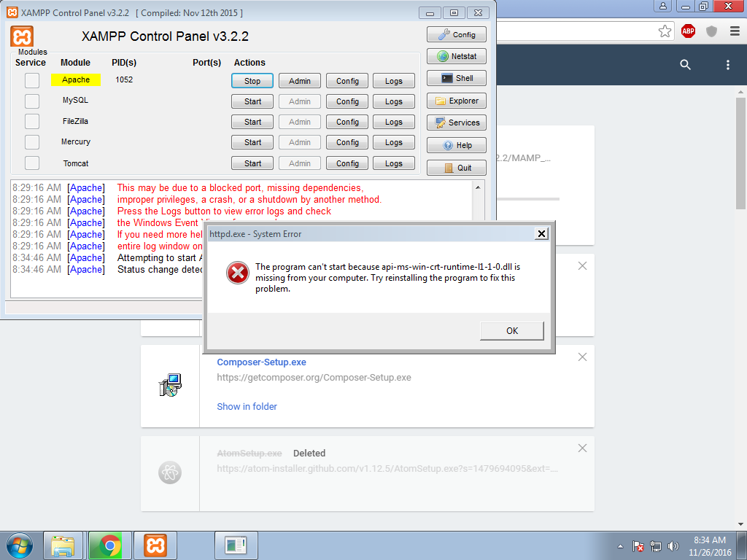Open MySQL Logs
747x560 pixels.
pyautogui.click(x=393, y=101)
